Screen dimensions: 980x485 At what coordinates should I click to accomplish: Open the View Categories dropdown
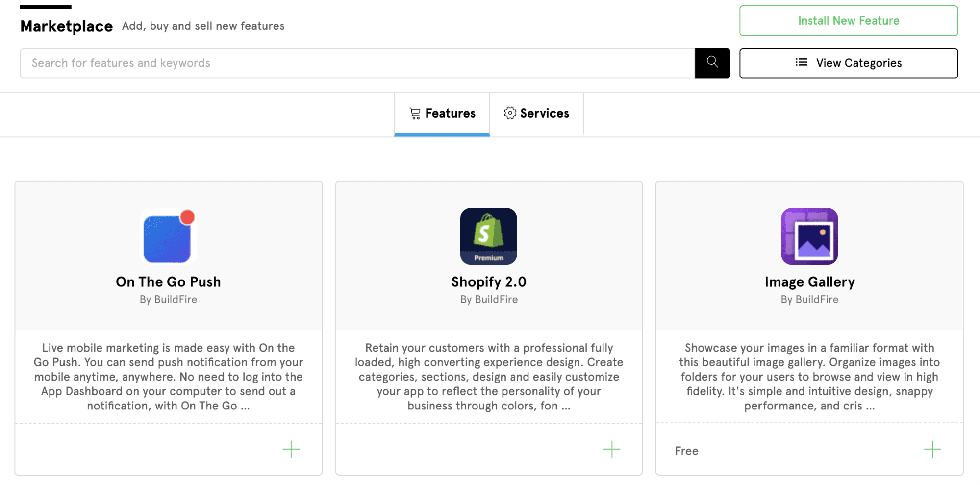pos(848,63)
